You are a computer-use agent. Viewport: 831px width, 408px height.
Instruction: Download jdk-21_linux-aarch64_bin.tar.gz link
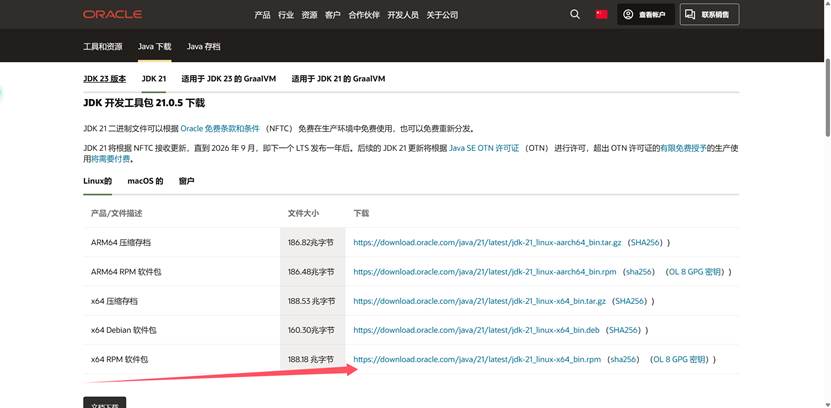click(487, 243)
